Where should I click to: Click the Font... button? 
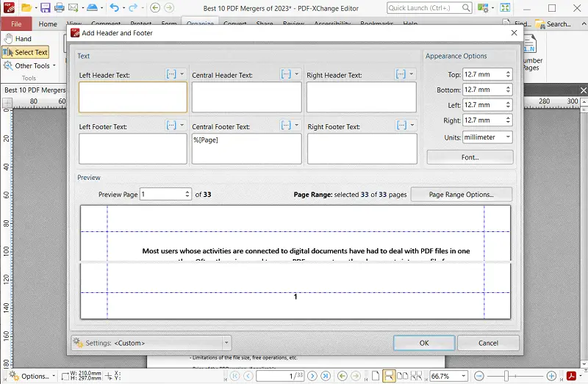(x=470, y=157)
